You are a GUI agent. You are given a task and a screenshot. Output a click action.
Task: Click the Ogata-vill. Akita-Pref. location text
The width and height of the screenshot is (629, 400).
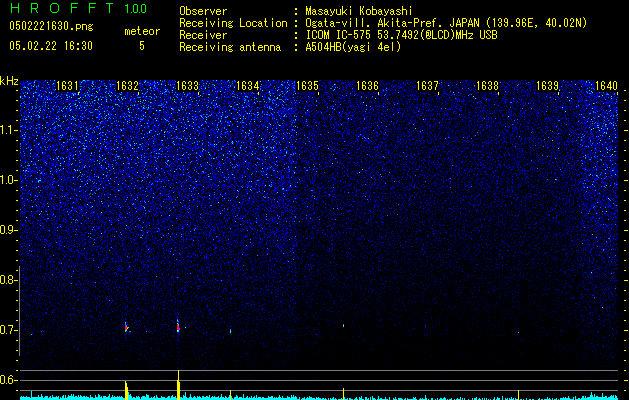[x=446, y=23]
